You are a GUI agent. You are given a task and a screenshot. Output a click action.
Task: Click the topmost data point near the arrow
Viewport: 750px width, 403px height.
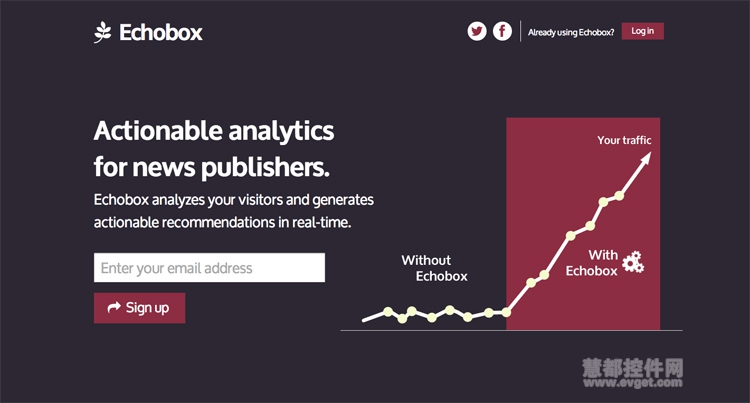619,196
